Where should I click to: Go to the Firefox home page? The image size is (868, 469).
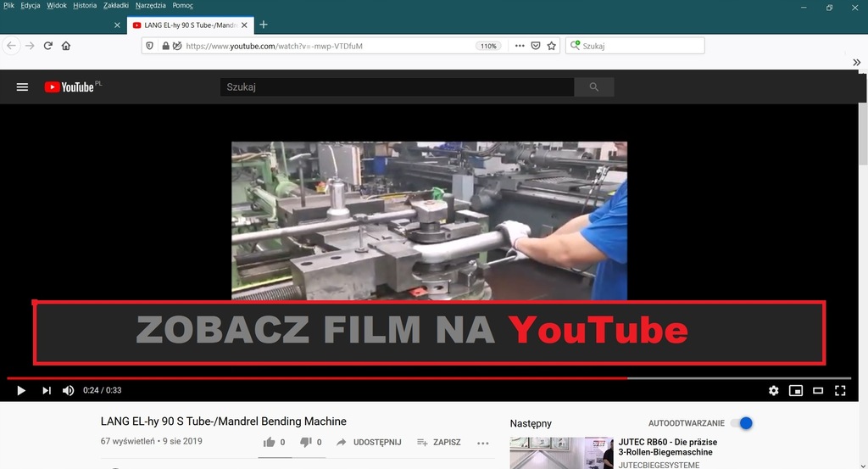point(66,46)
